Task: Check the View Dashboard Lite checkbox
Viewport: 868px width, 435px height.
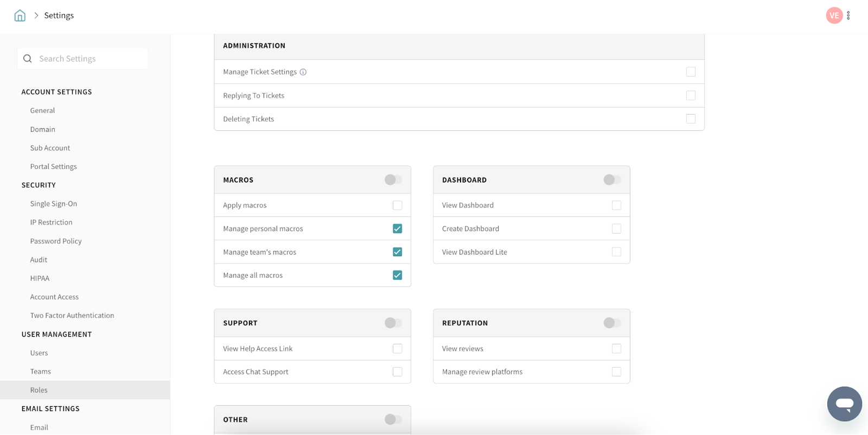Action: click(616, 252)
